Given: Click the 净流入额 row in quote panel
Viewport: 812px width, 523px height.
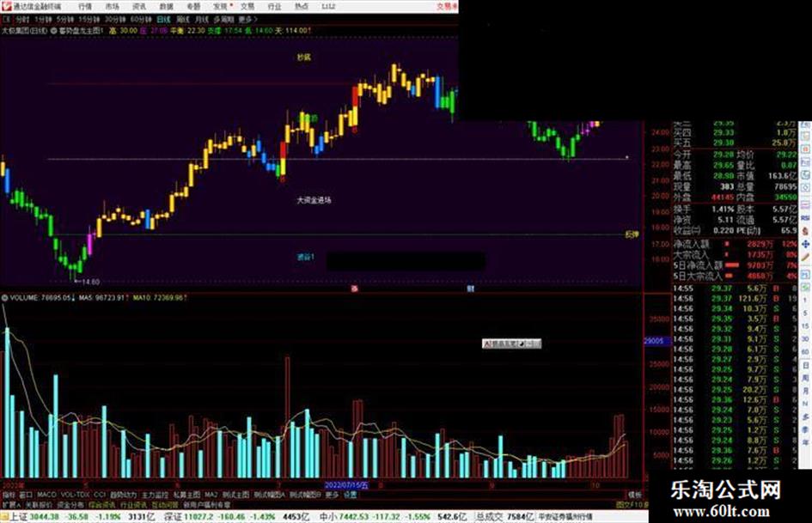Looking at the screenshot, I should click(x=736, y=243).
